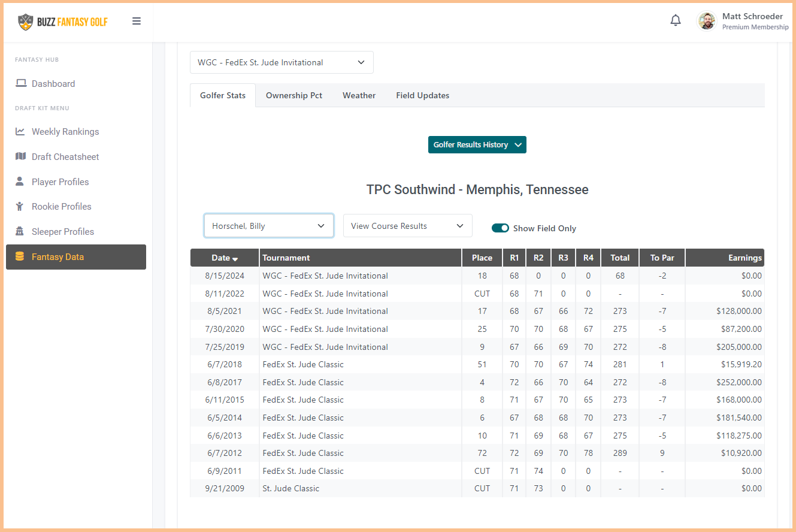Click the 281 total score cell
The image size is (796, 532).
[620, 364]
